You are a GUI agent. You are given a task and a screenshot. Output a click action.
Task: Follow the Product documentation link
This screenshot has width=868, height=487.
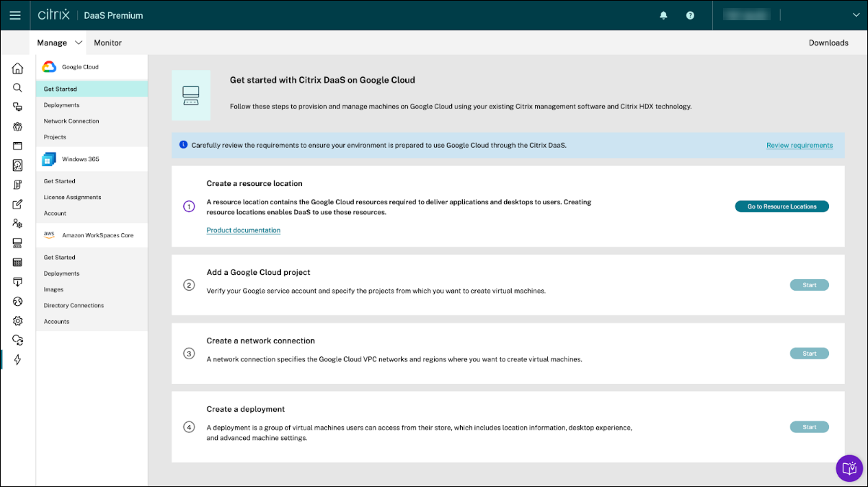[243, 230]
